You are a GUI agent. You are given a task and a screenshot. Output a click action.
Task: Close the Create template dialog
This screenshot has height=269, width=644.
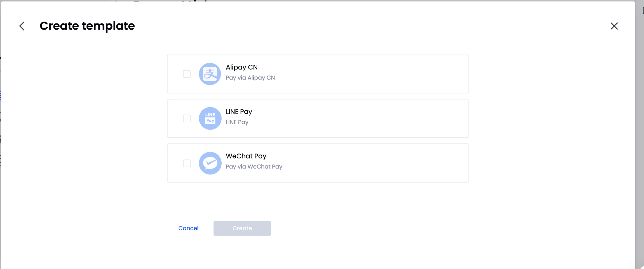(x=614, y=26)
